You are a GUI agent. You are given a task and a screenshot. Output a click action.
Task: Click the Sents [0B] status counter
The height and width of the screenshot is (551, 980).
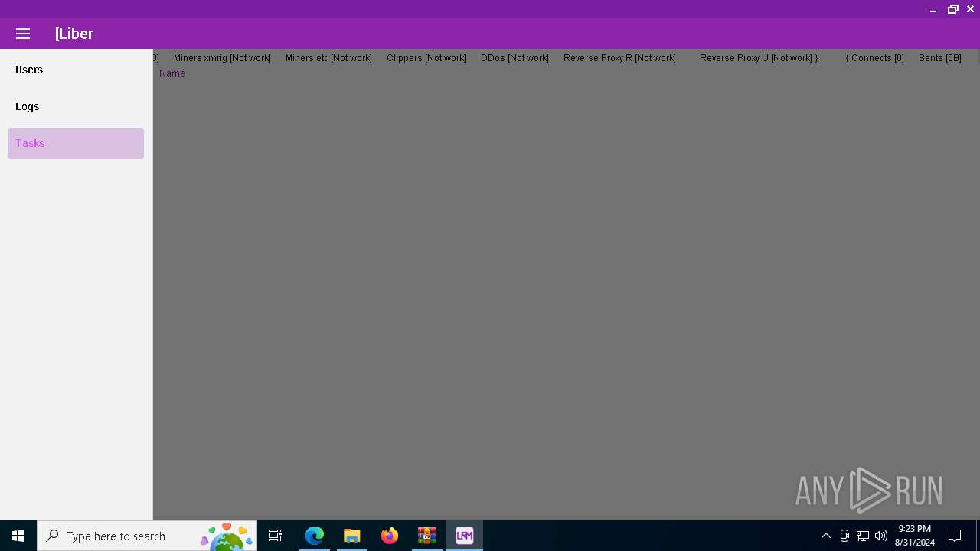pyautogui.click(x=940, y=58)
